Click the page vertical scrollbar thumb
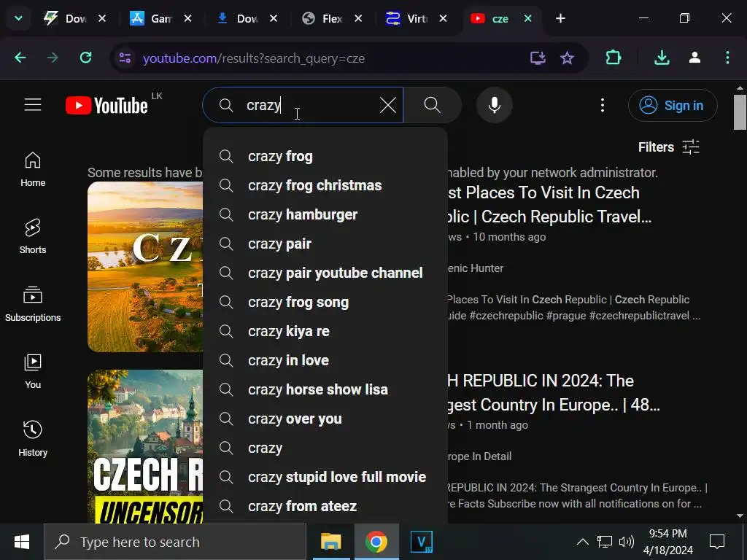This screenshot has height=560, width=747. 740,112
